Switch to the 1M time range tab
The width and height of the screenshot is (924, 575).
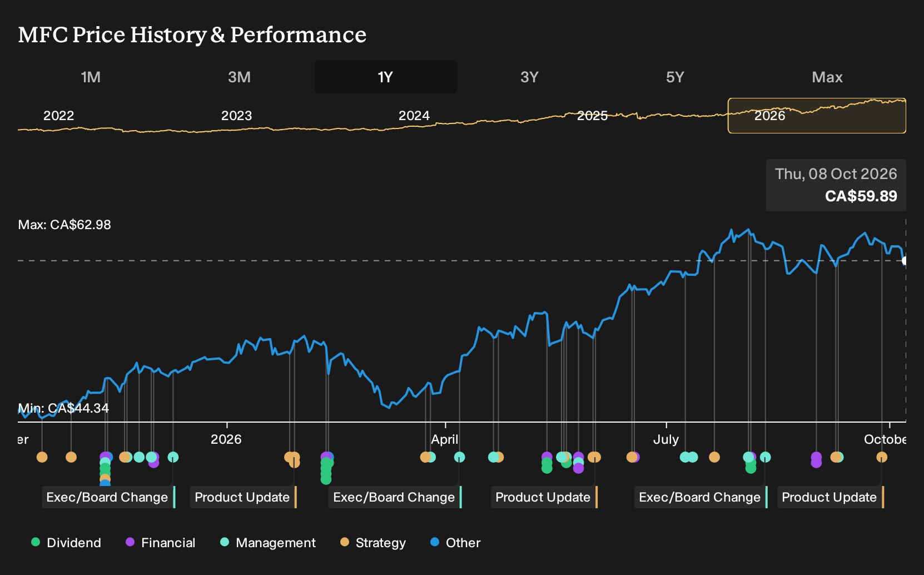click(91, 77)
